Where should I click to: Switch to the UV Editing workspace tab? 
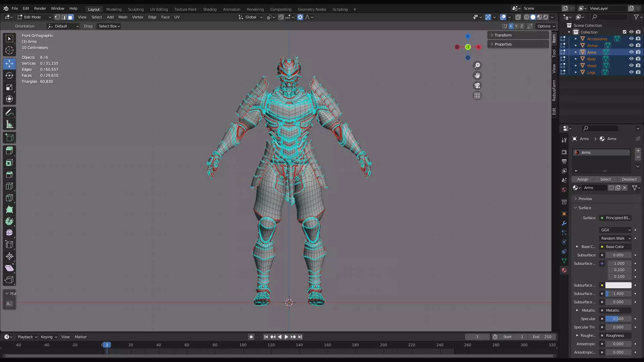[x=159, y=9]
